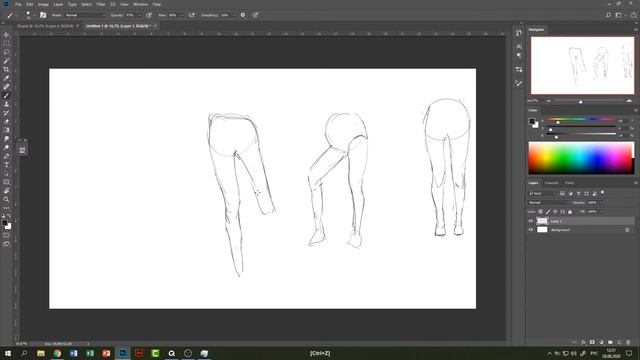This screenshot has height=360, width=640.
Task: Select the History Brush tool
Action: pyautogui.click(x=6, y=113)
